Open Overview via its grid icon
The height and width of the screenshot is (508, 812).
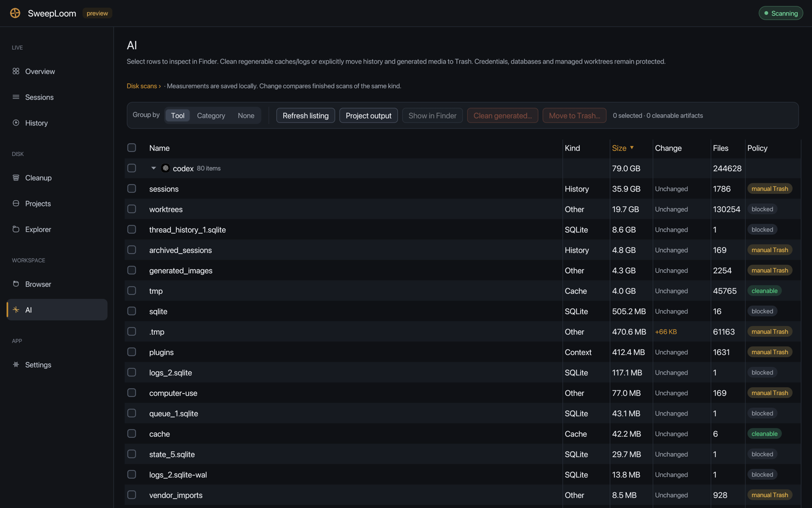pyautogui.click(x=16, y=71)
